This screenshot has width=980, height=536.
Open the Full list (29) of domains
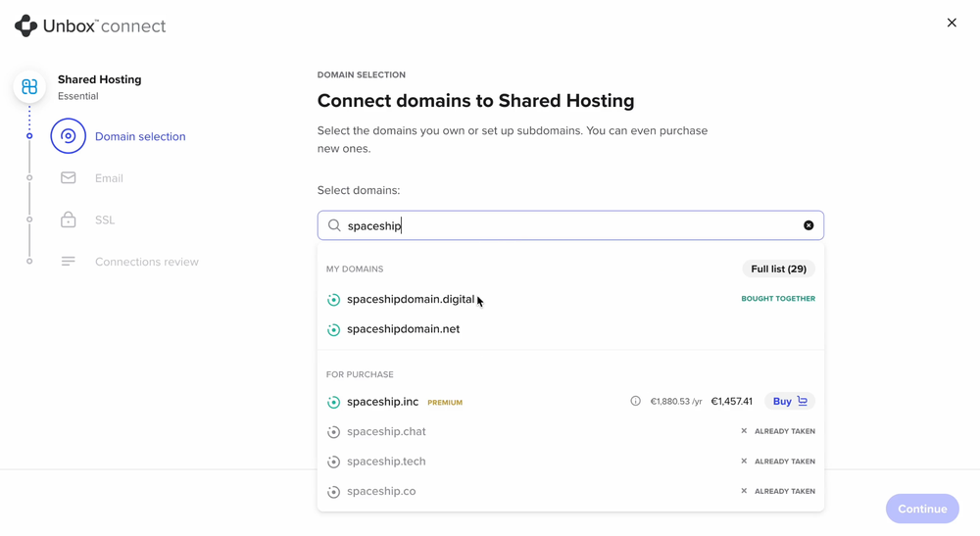point(778,268)
